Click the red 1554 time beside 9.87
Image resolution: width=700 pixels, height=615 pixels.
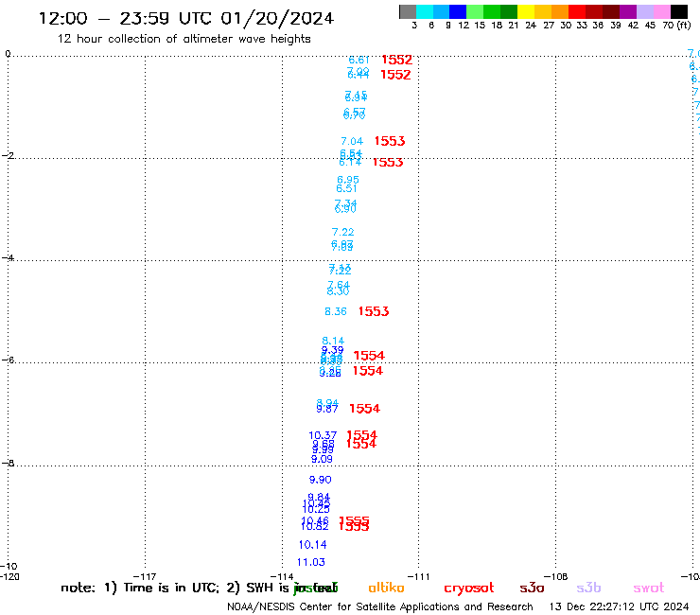point(365,409)
